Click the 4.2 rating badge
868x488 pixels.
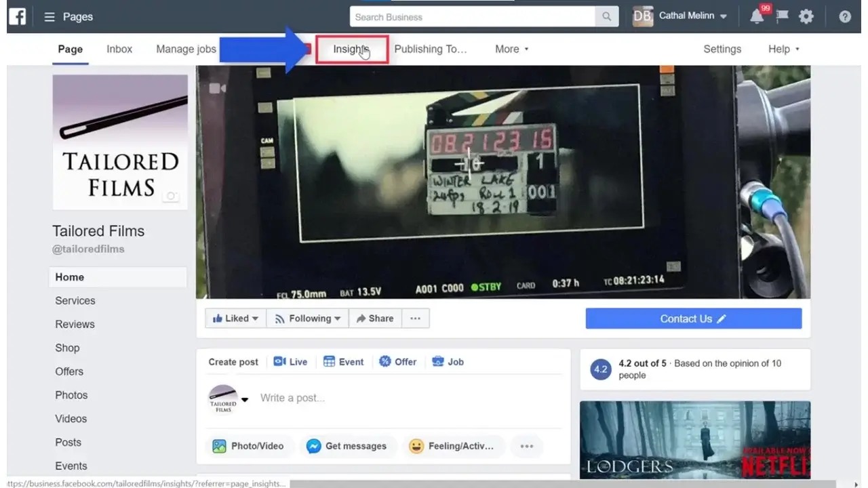click(601, 369)
